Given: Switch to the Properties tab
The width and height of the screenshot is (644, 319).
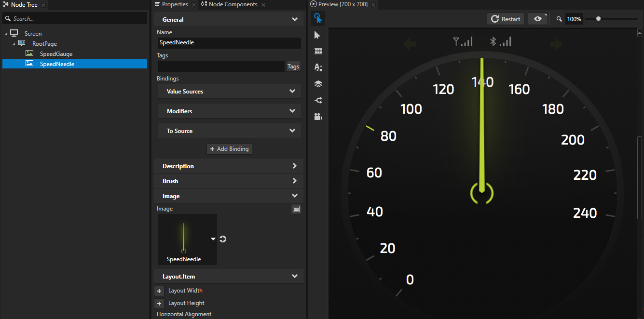Looking at the screenshot, I should tap(174, 4).
